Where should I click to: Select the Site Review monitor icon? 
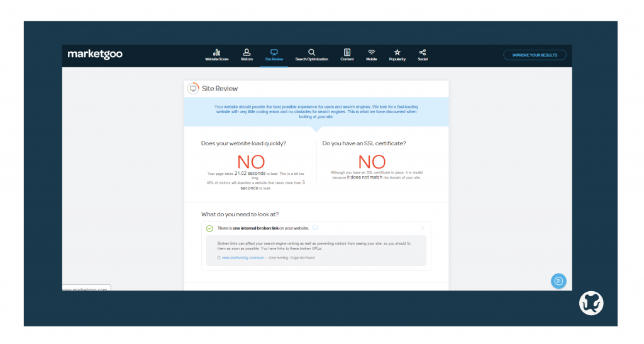[x=274, y=53]
